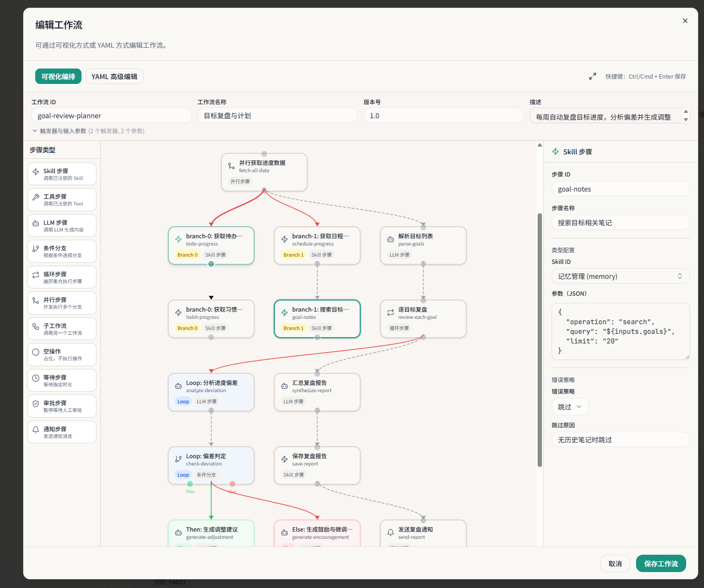Click the 步骤 ID goal-notes field
The height and width of the screenshot is (588, 704).
[x=621, y=189]
